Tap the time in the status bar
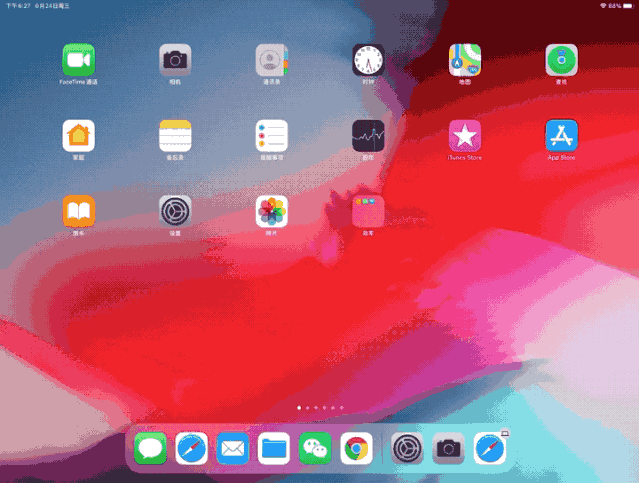Viewport: 639px width, 483px height. (18, 6)
